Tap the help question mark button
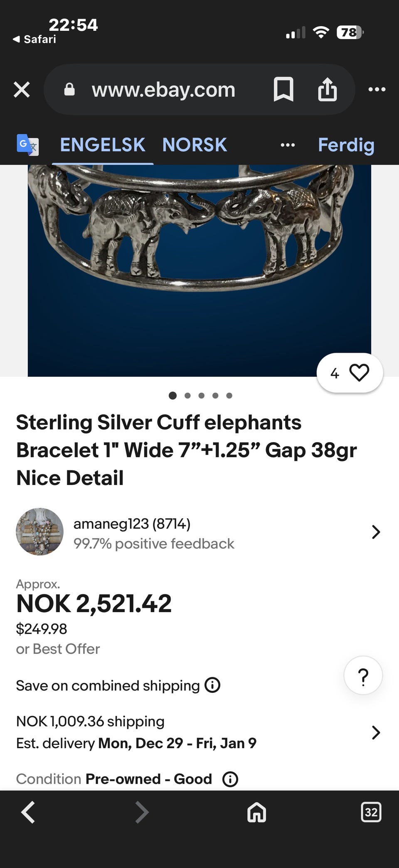 tap(363, 675)
